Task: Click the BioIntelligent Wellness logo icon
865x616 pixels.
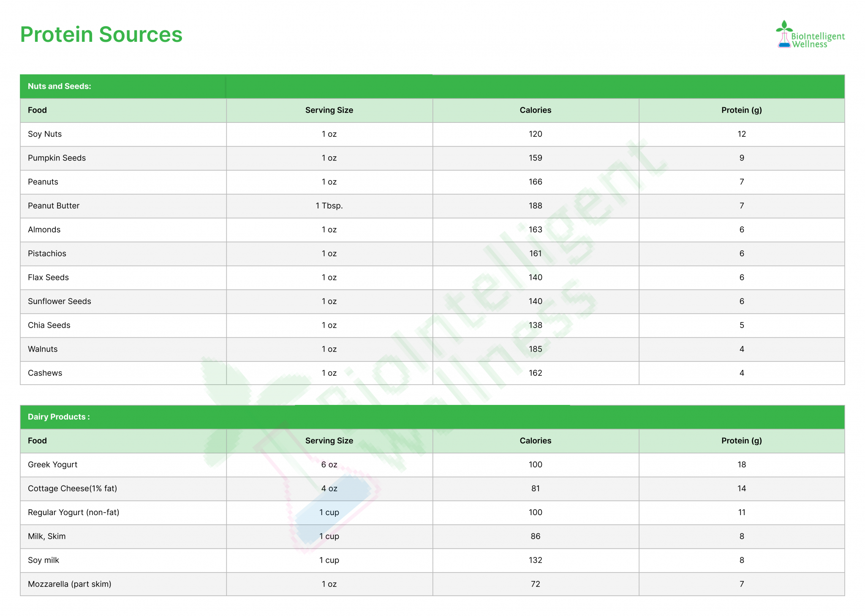Action: pyautogui.click(x=784, y=35)
